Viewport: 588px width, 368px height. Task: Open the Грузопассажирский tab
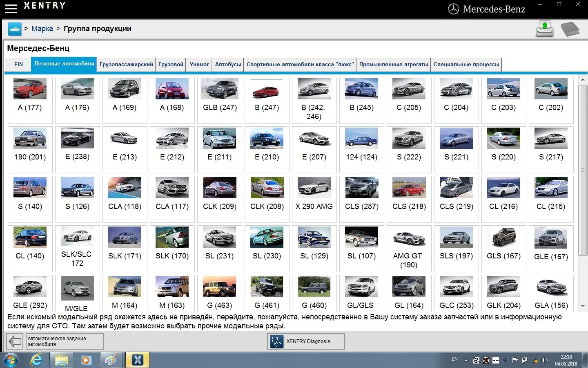click(126, 65)
